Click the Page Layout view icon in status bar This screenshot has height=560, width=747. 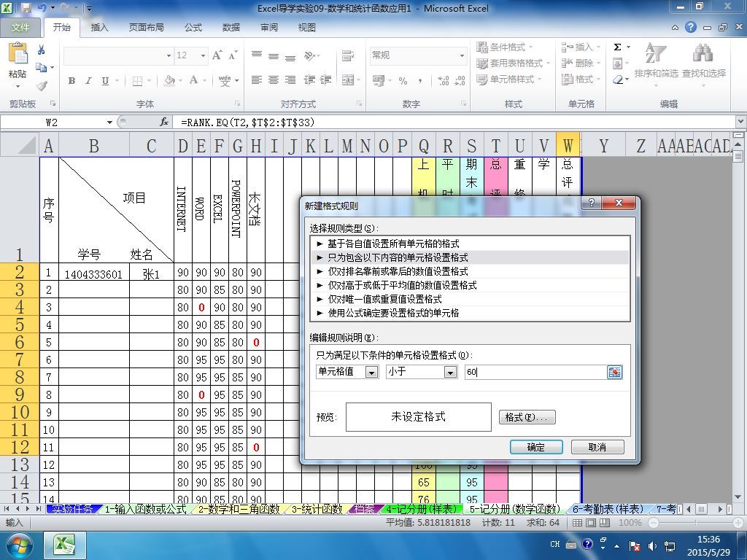pyautogui.click(x=591, y=522)
